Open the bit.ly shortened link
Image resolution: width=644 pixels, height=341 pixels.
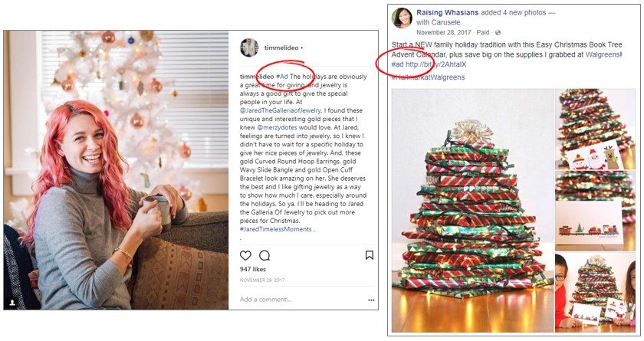[435, 64]
